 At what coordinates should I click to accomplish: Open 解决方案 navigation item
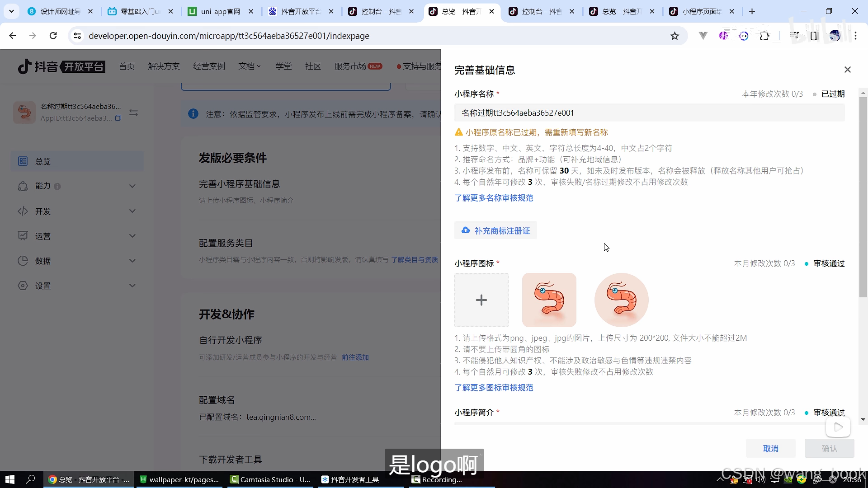pyautogui.click(x=164, y=66)
